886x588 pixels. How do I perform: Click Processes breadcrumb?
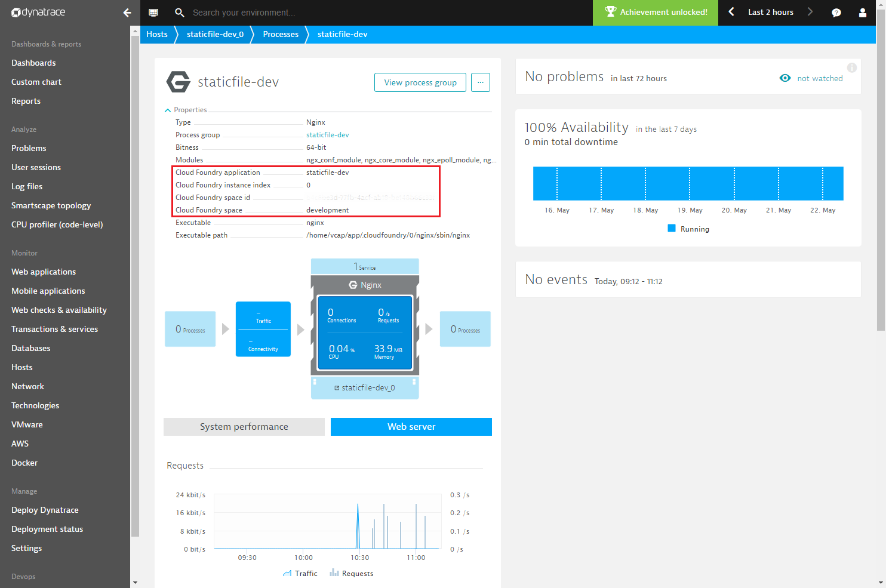tap(281, 34)
